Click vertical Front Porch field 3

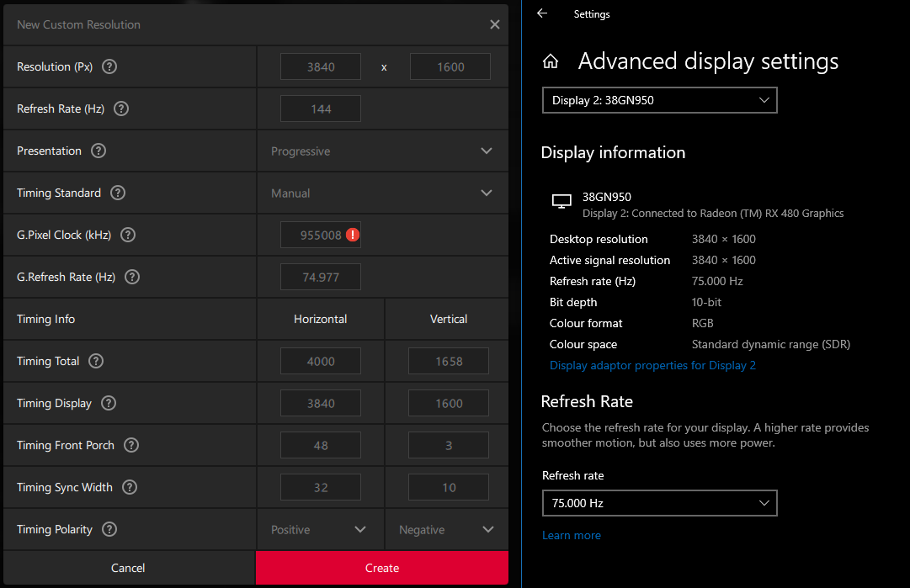pyautogui.click(x=448, y=445)
